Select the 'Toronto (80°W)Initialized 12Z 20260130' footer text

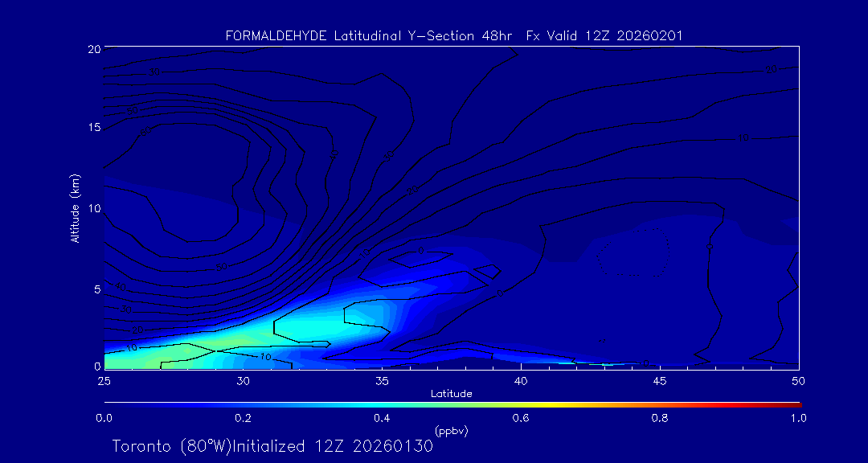[x=272, y=446]
